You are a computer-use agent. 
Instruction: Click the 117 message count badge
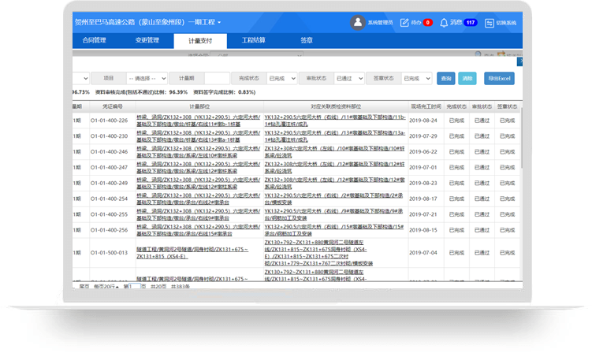[x=471, y=23]
